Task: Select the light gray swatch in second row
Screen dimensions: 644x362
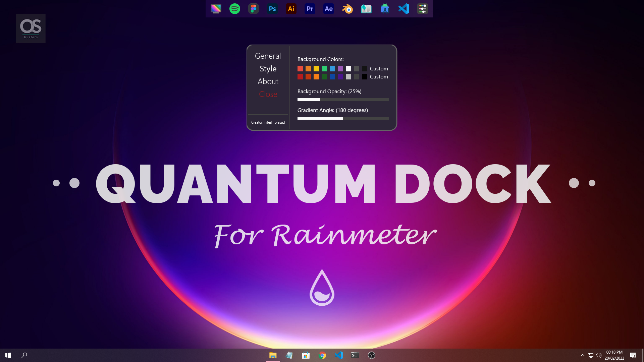Action: tap(348, 77)
